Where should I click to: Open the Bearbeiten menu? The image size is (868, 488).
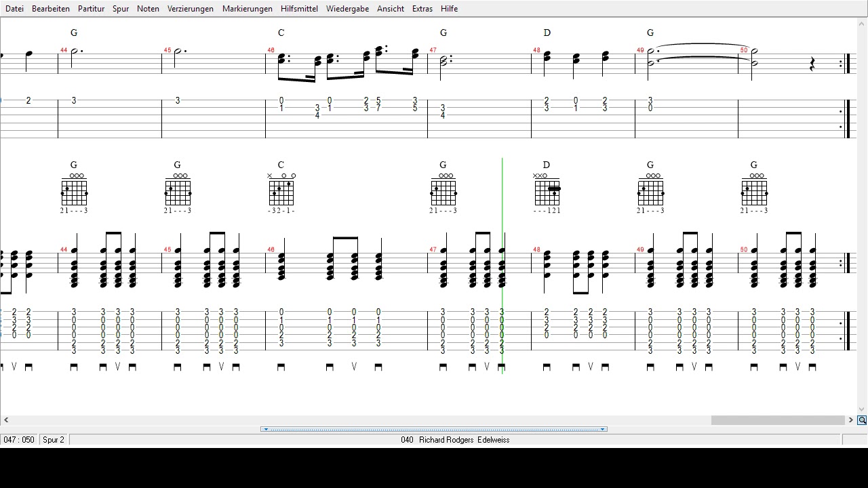point(51,9)
